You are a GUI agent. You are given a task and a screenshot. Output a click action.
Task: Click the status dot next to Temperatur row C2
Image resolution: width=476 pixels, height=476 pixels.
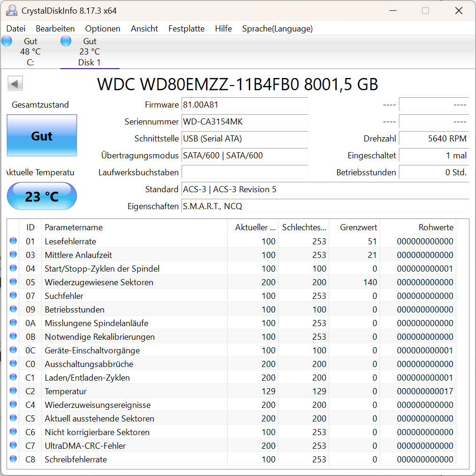(x=13, y=391)
